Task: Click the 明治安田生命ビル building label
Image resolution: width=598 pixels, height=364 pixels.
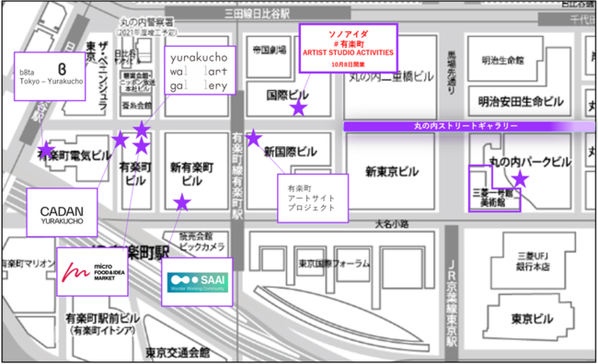Action: coord(520,102)
